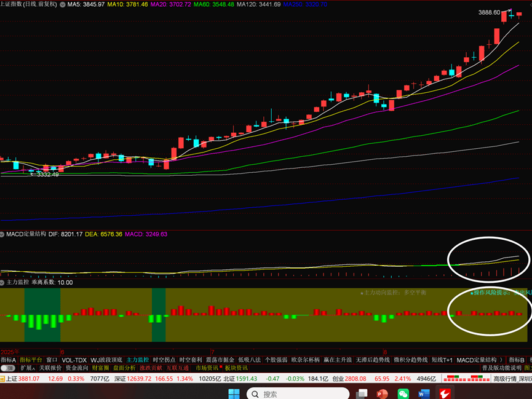The image size is (532, 399).
Task: Select the 时空拐点 indicator tab
Action: (x=164, y=360)
